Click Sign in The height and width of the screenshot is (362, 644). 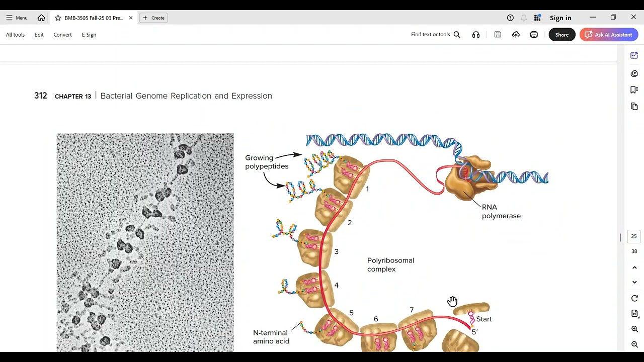click(x=560, y=18)
